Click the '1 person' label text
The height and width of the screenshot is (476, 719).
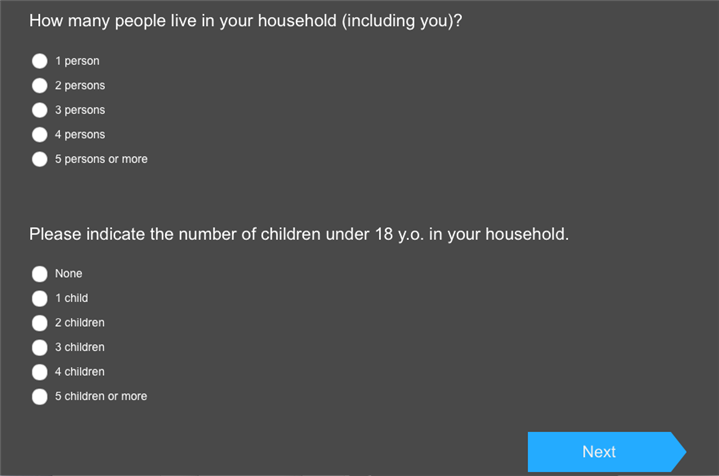click(x=77, y=61)
